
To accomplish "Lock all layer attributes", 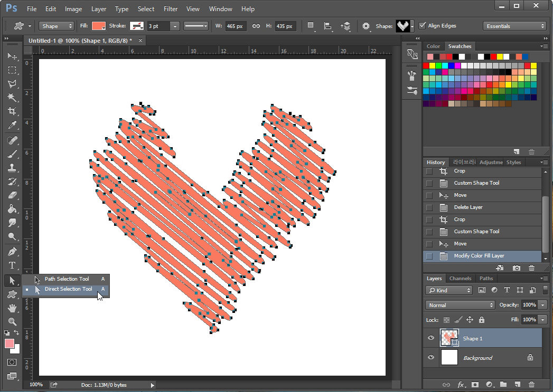I will point(481,320).
